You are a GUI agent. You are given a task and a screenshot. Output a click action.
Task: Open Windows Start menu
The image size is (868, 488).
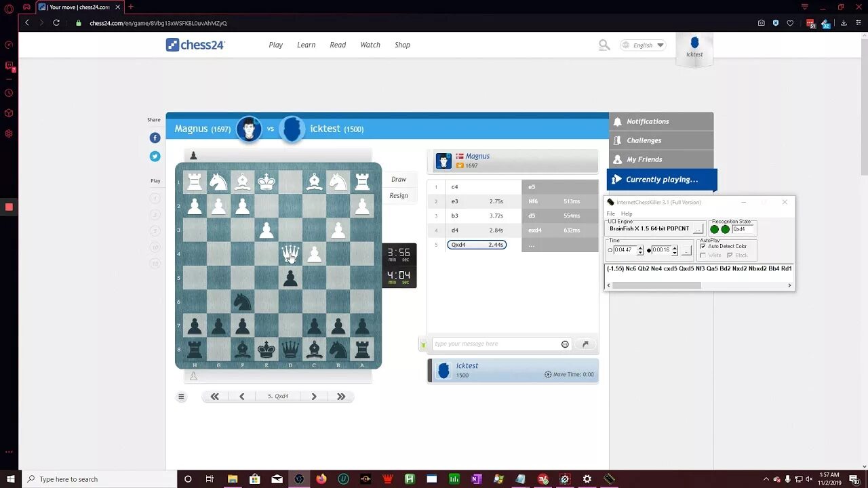coord(10,479)
